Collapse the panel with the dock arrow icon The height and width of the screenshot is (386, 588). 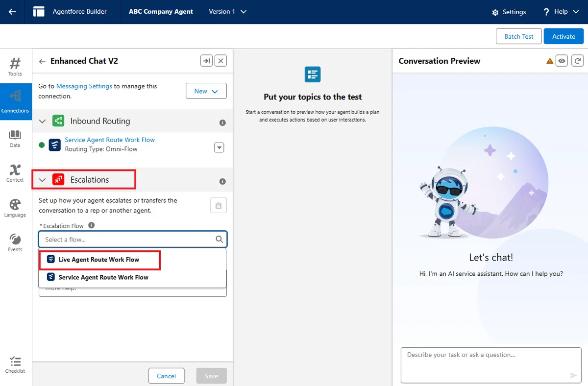tap(207, 61)
